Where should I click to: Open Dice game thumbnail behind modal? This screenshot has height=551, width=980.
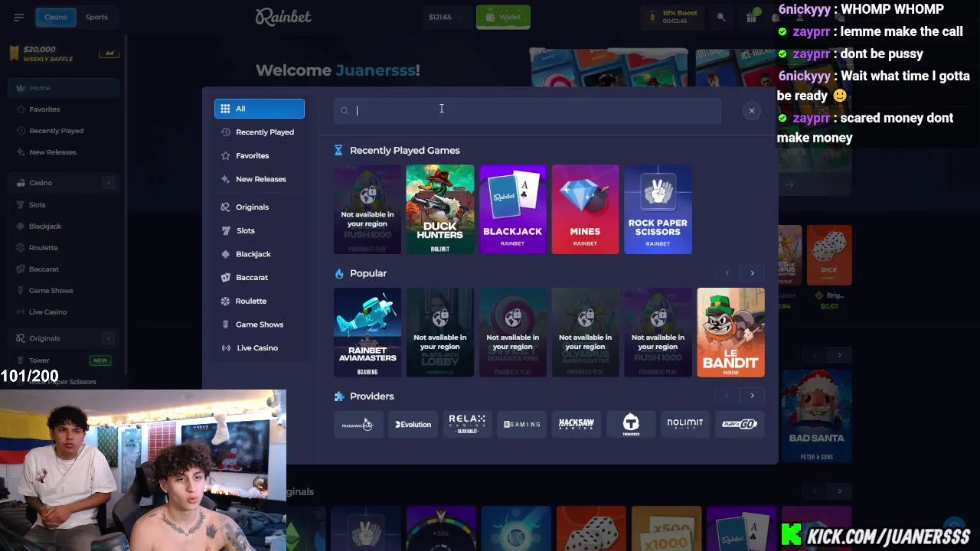(829, 256)
